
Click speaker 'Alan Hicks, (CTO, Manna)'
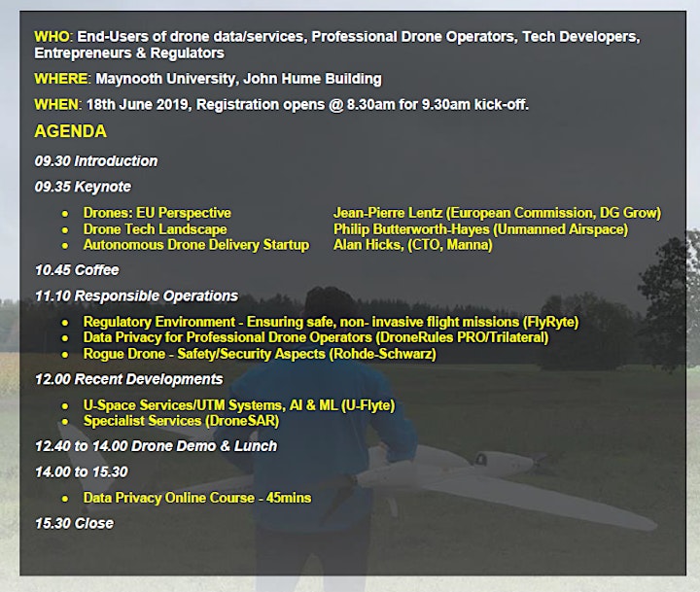click(x=413, y=245)
